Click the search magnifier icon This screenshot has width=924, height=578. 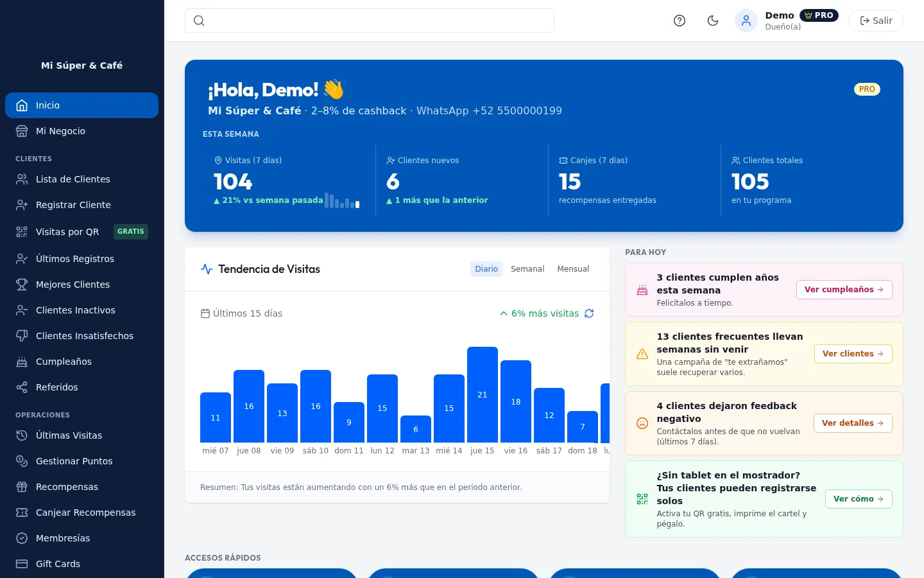coord(199,21)
